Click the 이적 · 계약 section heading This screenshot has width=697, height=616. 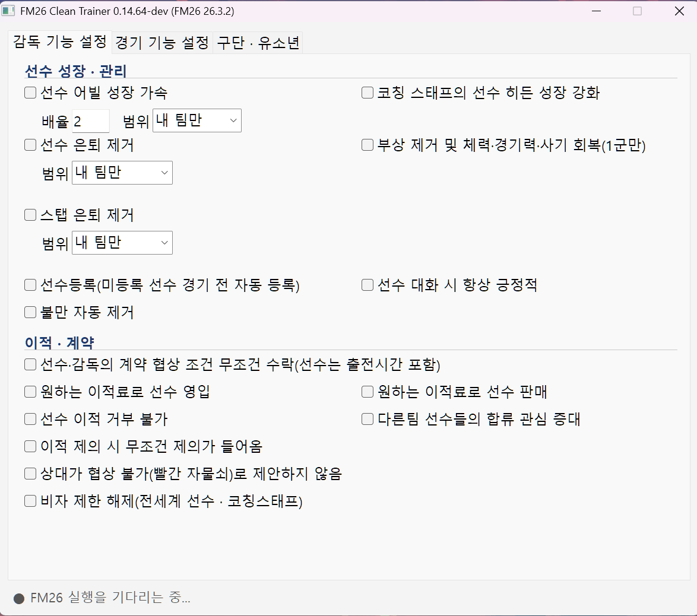coord(59,342)
